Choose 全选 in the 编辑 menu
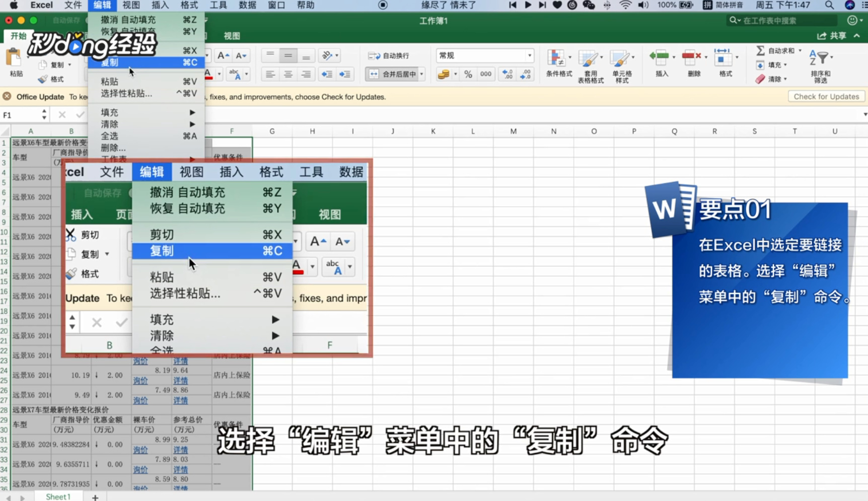This screenshot has width=868, height=501. click(x=147, y=136)
